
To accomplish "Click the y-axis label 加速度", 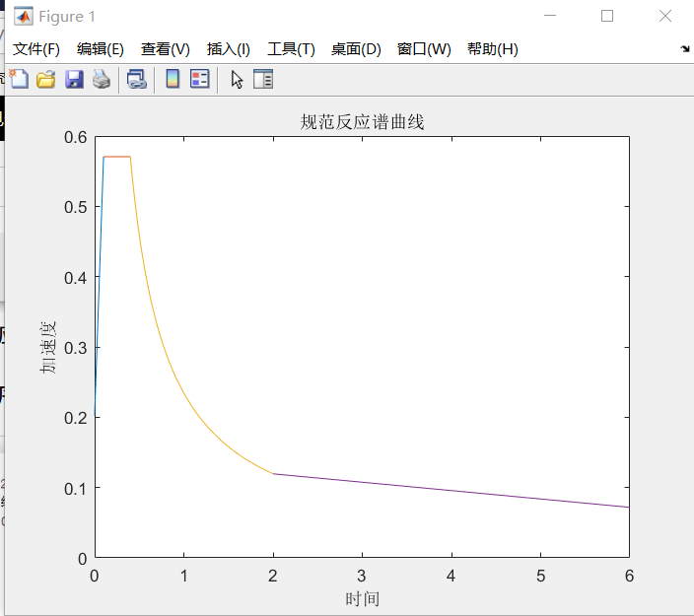I will point(47,347).
